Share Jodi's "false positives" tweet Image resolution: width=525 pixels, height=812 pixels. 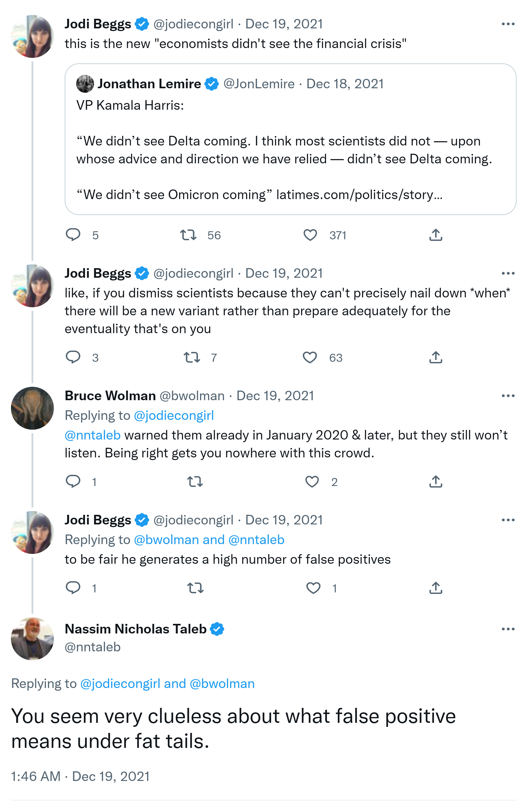point(436,588)
